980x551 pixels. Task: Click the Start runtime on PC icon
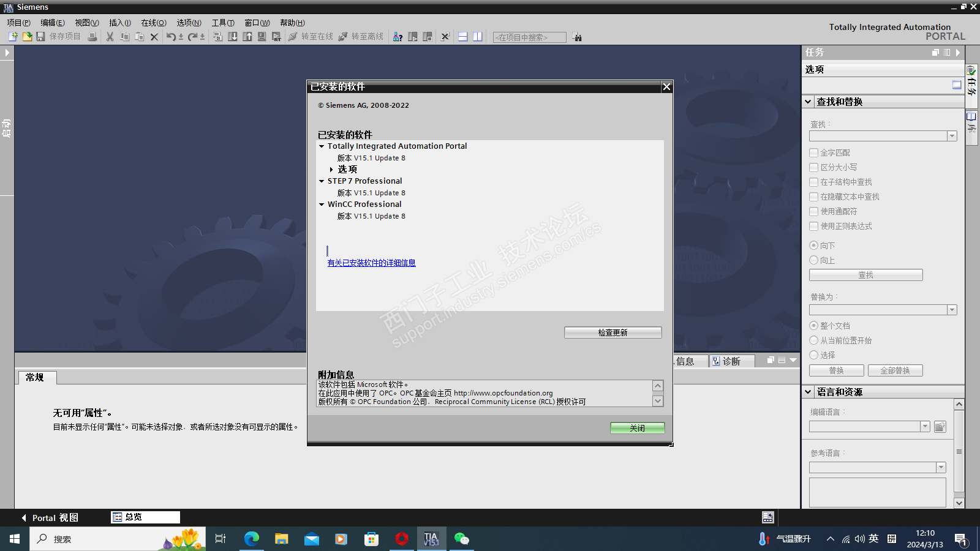pos(276,37)
